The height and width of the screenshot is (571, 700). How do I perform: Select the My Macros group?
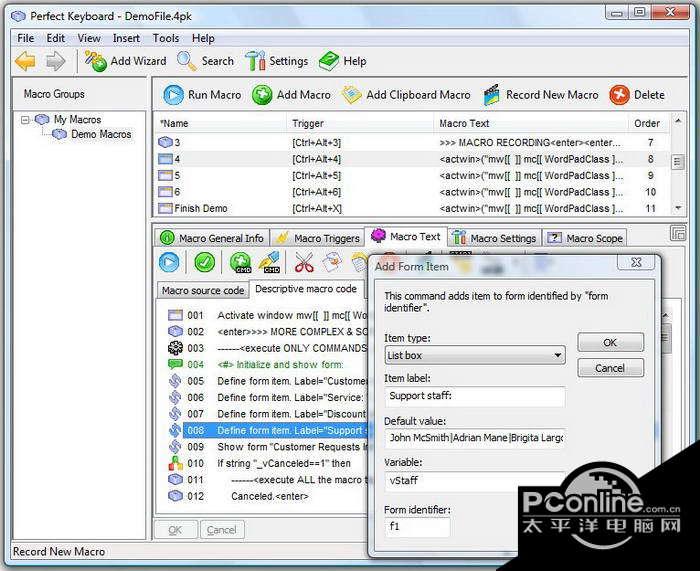click(x=77, y=120)
